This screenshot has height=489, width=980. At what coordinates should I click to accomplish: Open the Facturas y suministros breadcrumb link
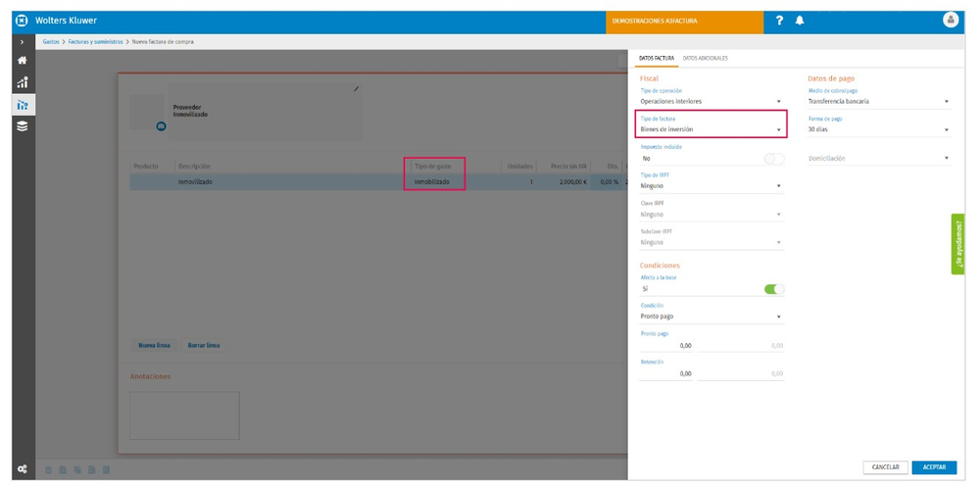coord(96,42)
